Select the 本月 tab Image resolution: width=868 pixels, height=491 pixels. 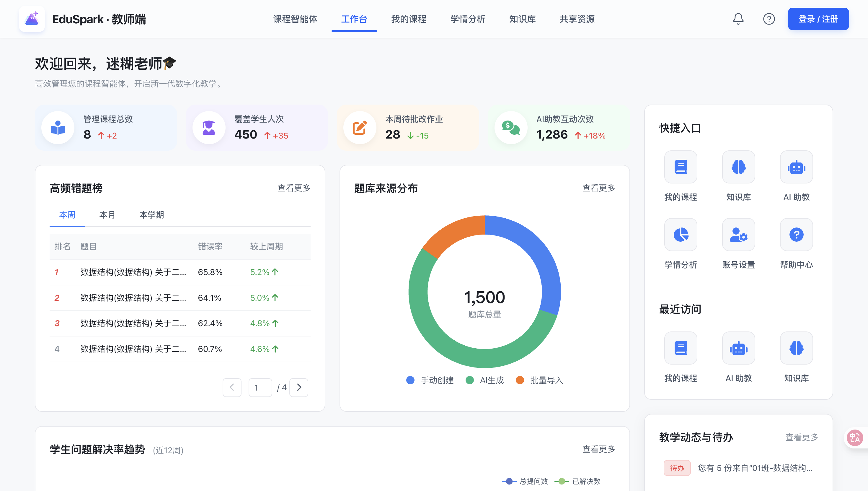point(107,214)
